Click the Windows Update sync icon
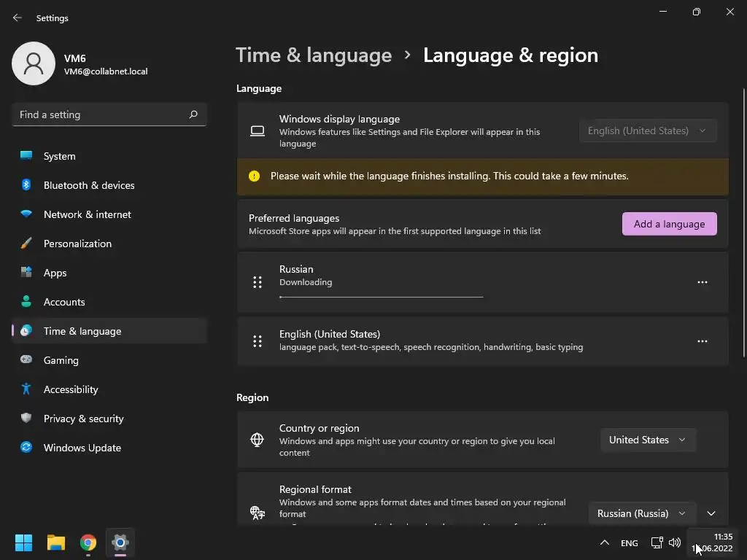This screenshot has height=560, width=747. point(26,447)
